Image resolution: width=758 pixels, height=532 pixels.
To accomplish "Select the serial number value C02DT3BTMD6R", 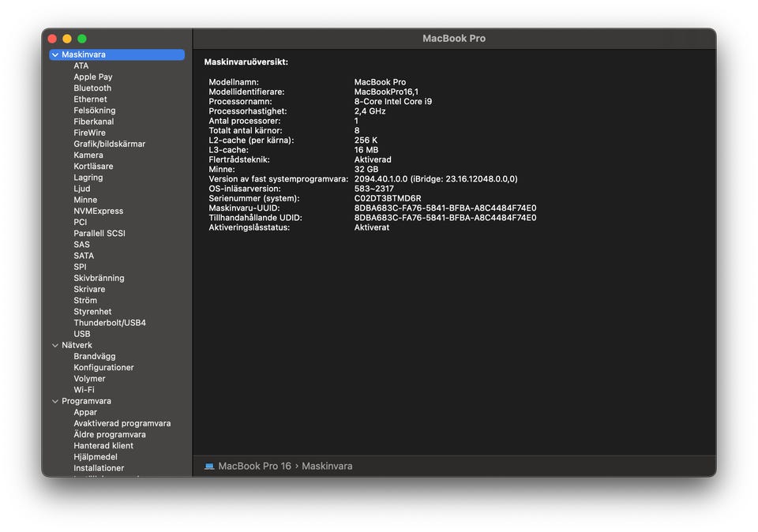I will 387,199.
